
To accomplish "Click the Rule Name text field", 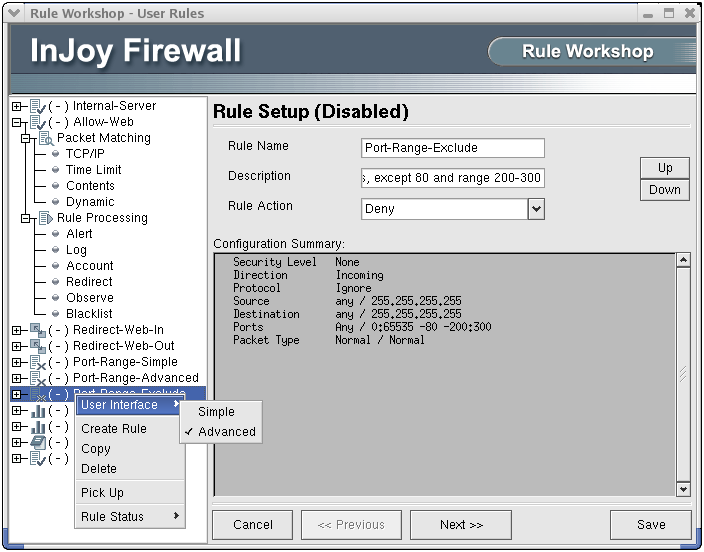I will (453, 148).
